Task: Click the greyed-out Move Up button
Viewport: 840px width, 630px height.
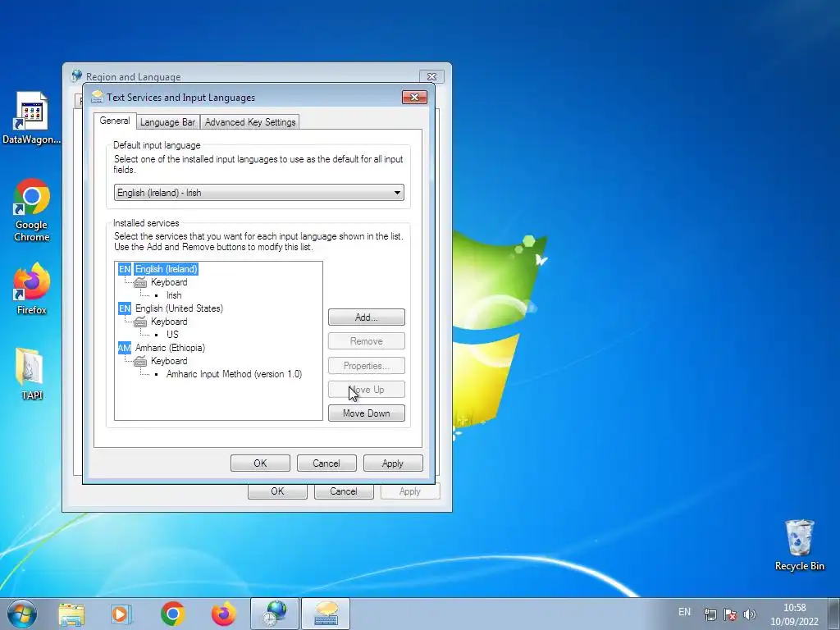Action: 367,390
